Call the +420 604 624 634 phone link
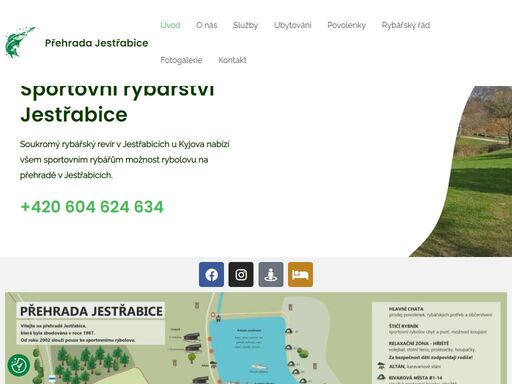 click(x=92, y=207)
